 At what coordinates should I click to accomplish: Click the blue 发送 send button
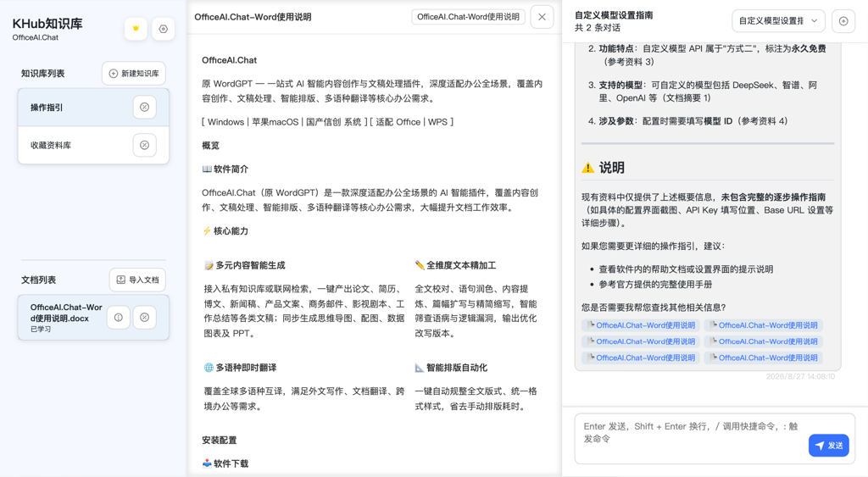point(829,446)
